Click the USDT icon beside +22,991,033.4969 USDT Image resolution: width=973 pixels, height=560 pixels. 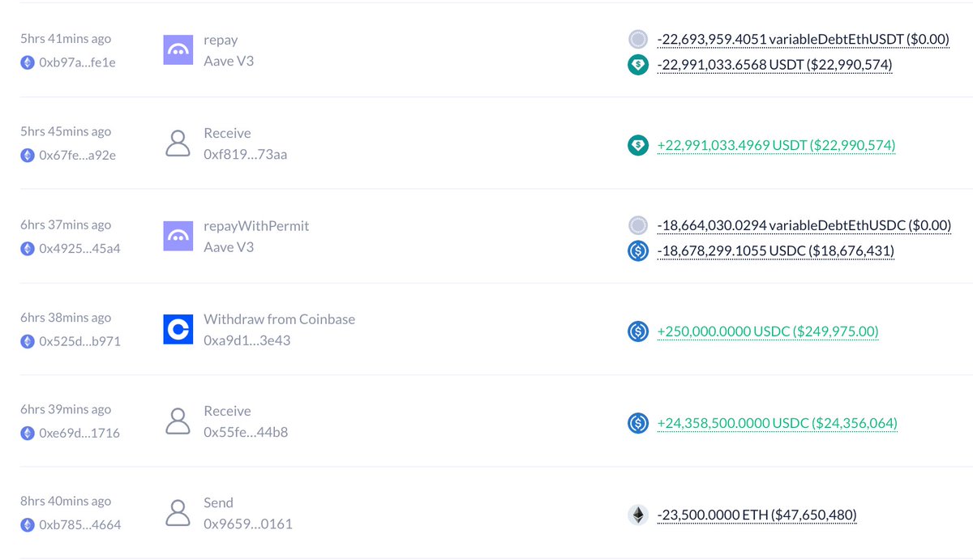click(x=639, y=145)
